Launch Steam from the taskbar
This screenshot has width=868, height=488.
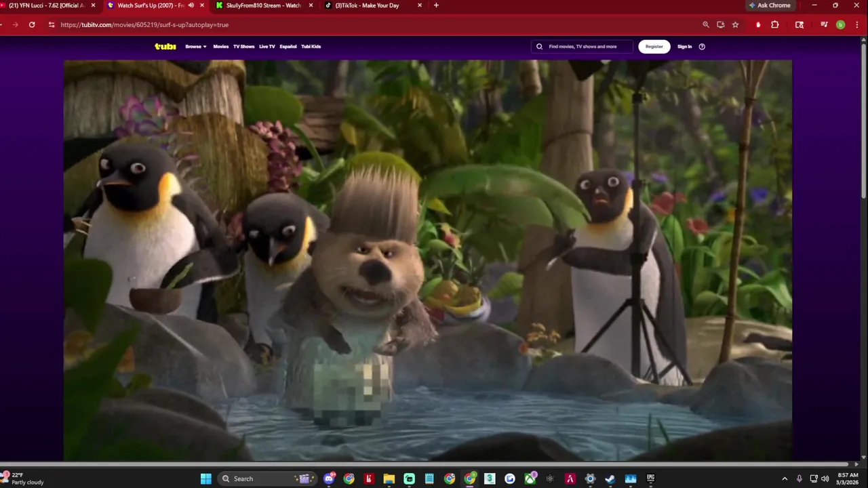tap(610, 479)
